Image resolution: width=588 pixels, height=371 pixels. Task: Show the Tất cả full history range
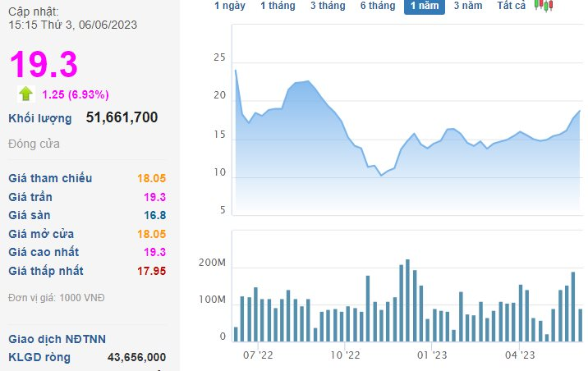tap(511, 6)
